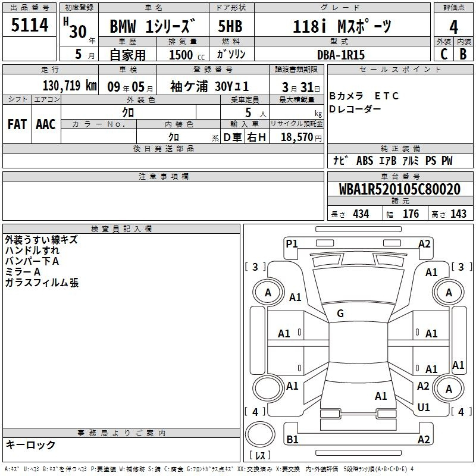Click the lower-right wheel circle marked A
The height and width of the screenshot is (476, 476).
(x=449, y=389)
